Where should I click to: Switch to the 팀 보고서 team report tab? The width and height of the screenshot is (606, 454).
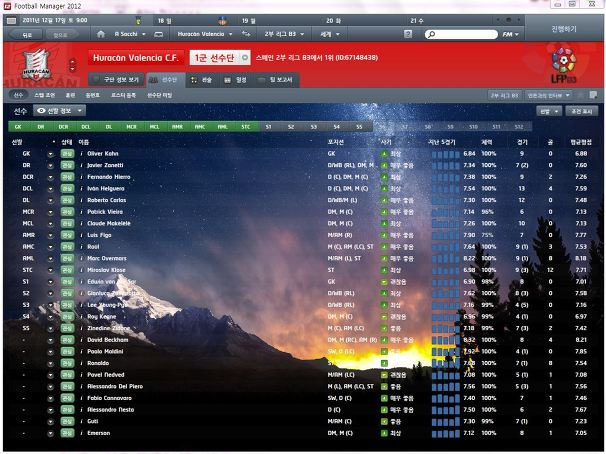pos(276,80)
